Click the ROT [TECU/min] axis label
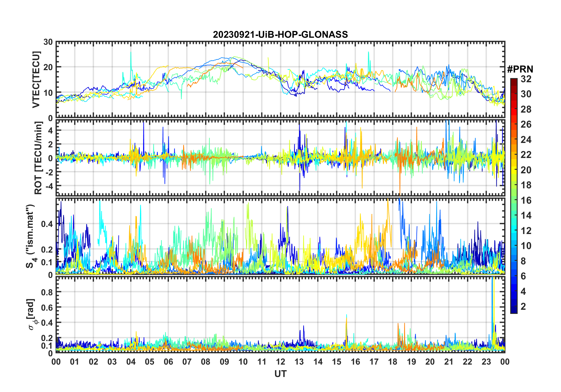Image resolution: width=561 pixels, height=392 pixels. coord(38,158)
